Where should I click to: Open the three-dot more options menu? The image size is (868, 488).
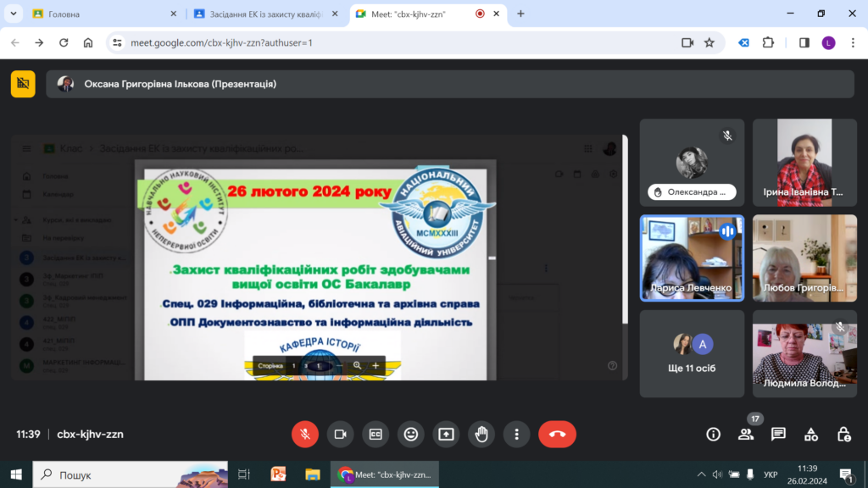[516, 434]
